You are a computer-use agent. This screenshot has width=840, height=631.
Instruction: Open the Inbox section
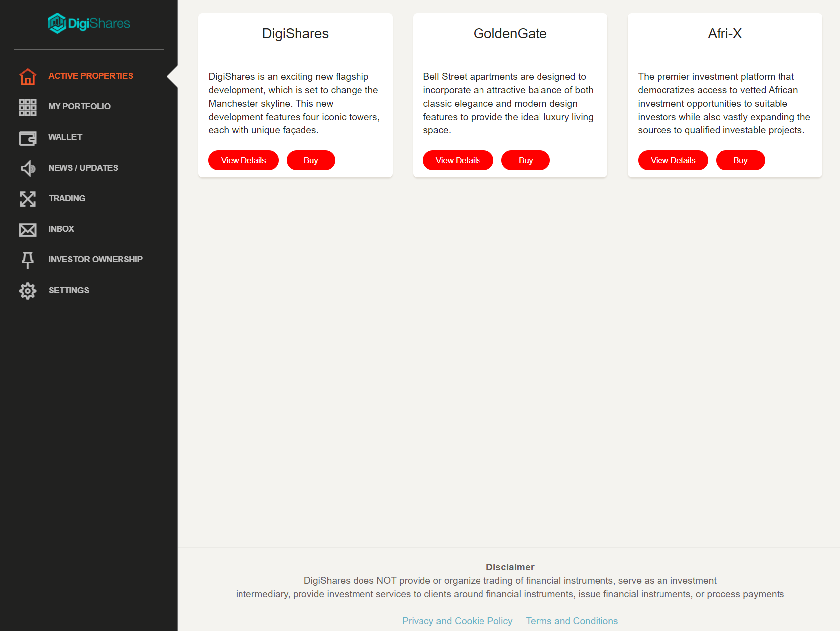click(x=61, y=229)
